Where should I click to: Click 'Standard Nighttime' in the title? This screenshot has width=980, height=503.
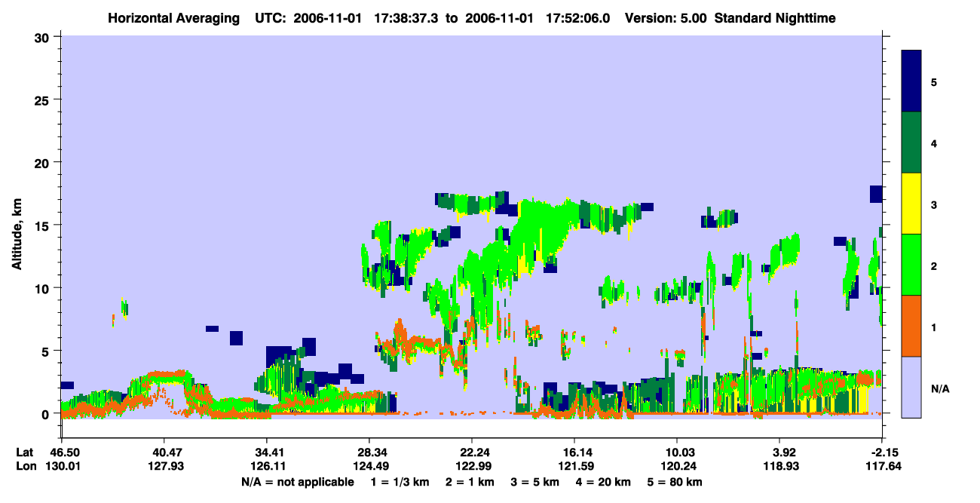pyautogui.click(x=775, y=17)
